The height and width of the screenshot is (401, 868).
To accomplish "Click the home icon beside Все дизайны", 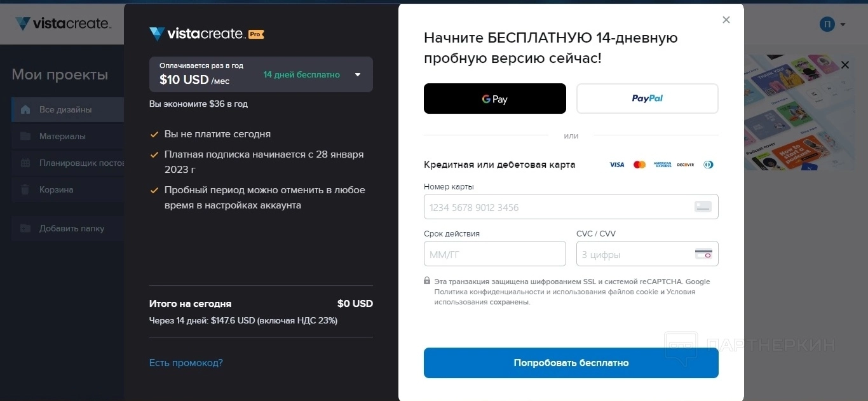I will click(x=25, y=109).
